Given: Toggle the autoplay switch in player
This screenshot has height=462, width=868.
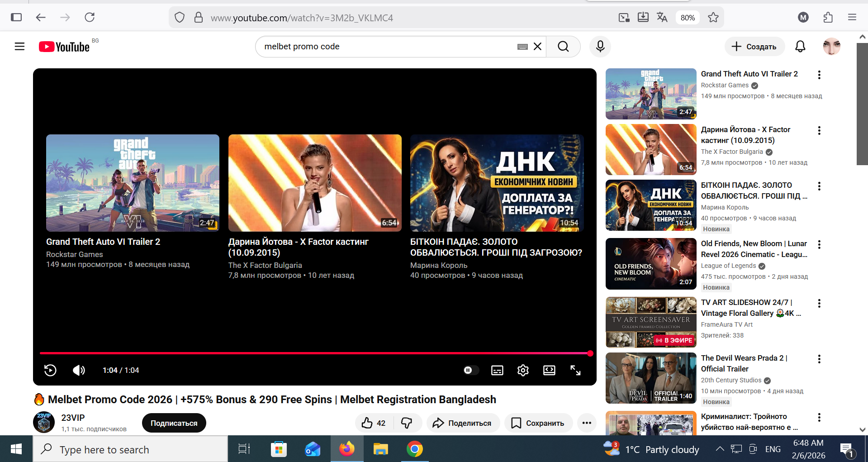Looking at the screenshot, I should (470, 370).
